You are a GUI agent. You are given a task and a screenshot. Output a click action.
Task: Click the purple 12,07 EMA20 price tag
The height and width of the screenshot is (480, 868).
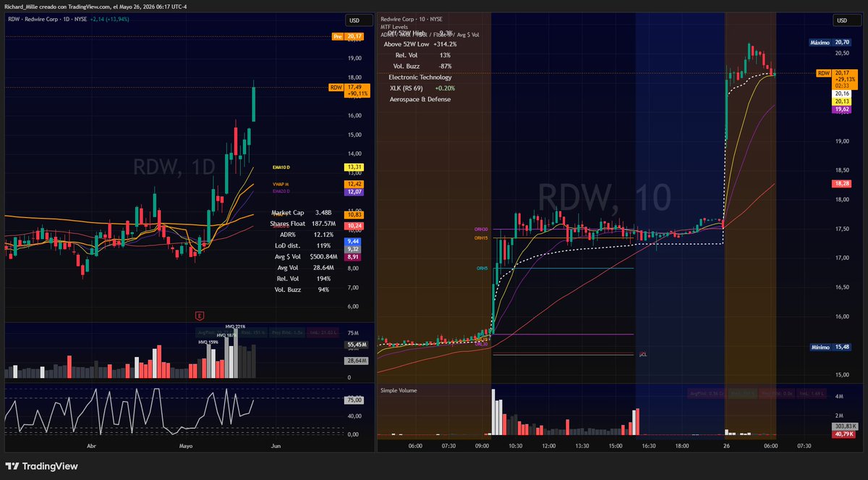(354, 192)
